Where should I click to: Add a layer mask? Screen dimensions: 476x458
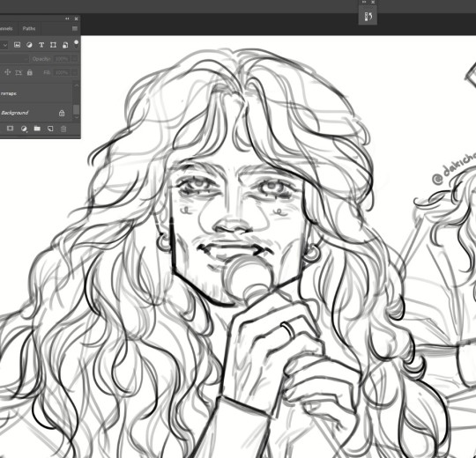point(10,129)
